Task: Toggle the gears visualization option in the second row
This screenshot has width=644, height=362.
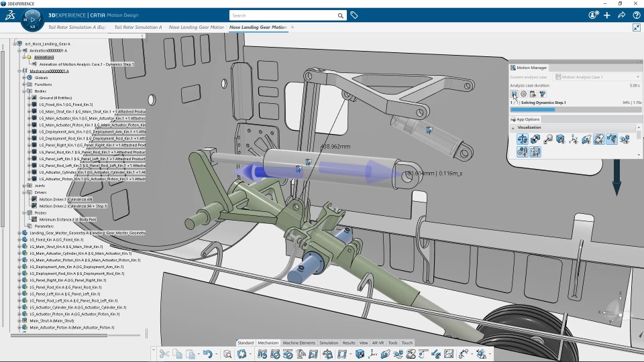Action: coord(523,152)
